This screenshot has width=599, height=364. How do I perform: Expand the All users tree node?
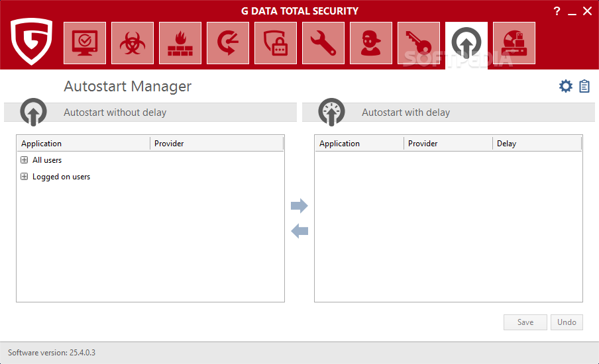[x=24, y=160]
